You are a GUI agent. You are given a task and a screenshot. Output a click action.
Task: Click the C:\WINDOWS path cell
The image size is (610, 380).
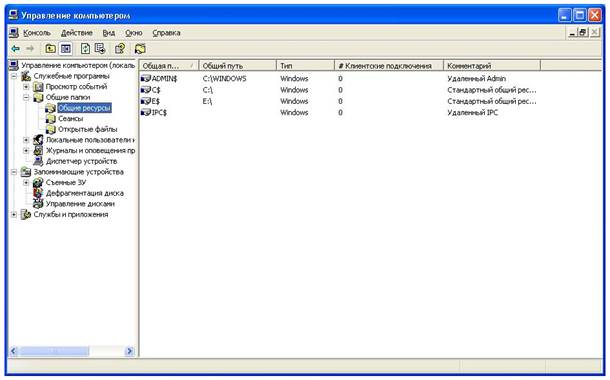pyautogui.click(x=224, y=79)
